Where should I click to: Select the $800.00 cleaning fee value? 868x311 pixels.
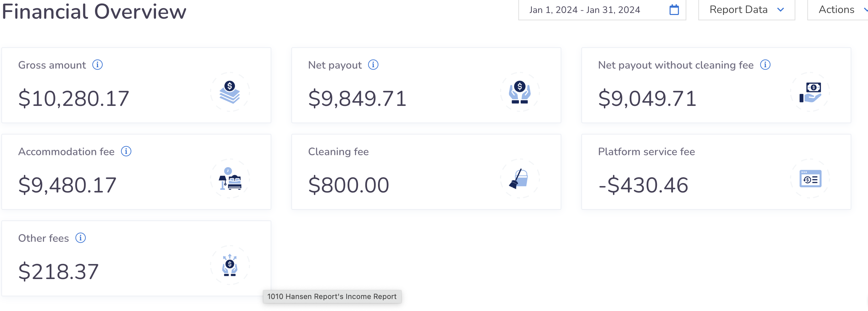348,185
